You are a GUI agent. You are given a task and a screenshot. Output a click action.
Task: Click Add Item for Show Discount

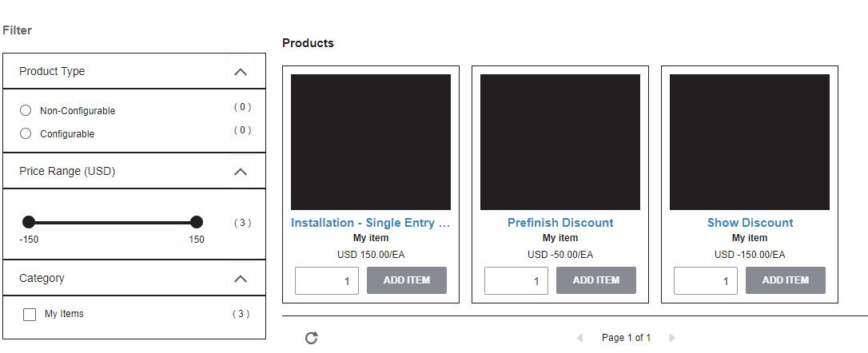coord(785,280)
